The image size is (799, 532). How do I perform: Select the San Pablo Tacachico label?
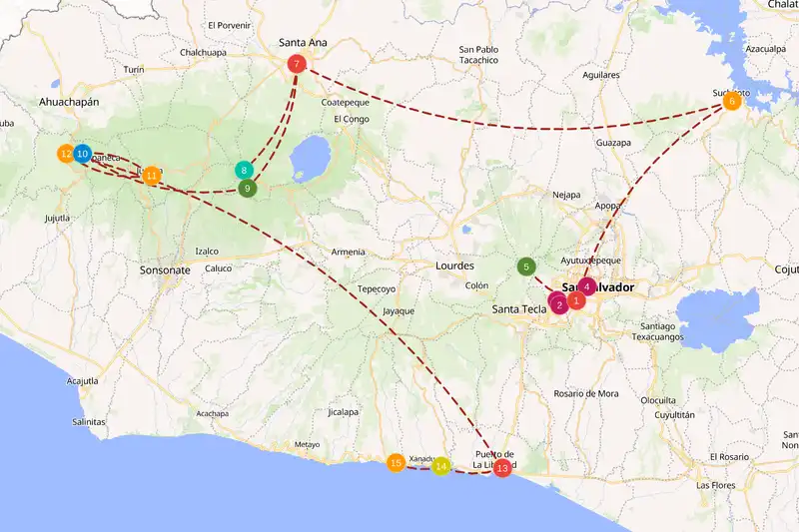point(478,55)
